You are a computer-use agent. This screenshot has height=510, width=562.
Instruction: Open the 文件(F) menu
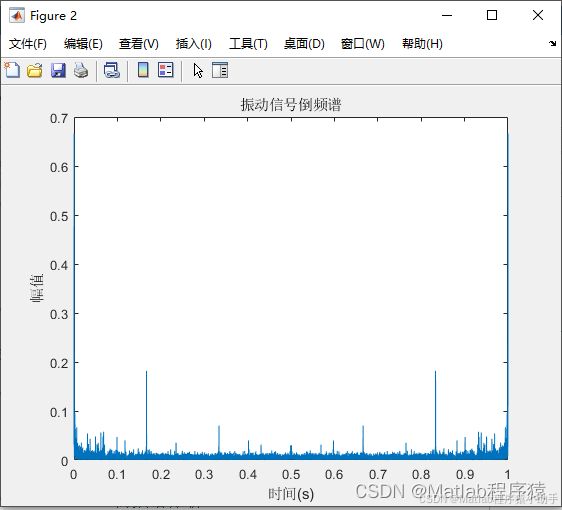click(28, 44)
